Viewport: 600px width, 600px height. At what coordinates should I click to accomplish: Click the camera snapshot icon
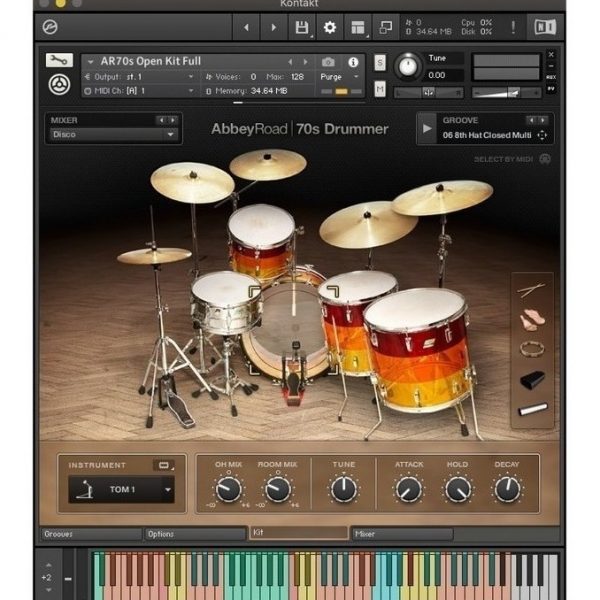(x=328, y=62)
